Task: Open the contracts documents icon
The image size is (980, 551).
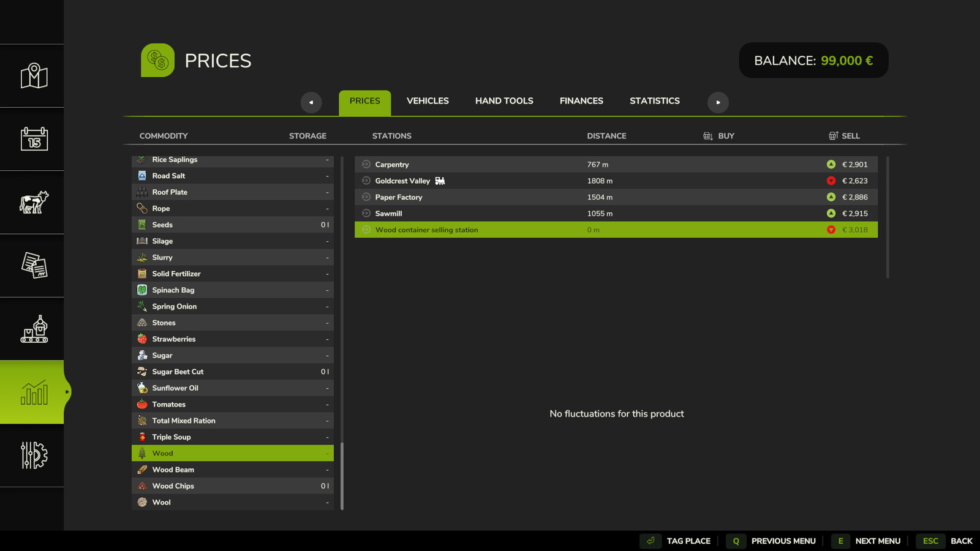Action: pyautogui.click(x=34, y=266)
